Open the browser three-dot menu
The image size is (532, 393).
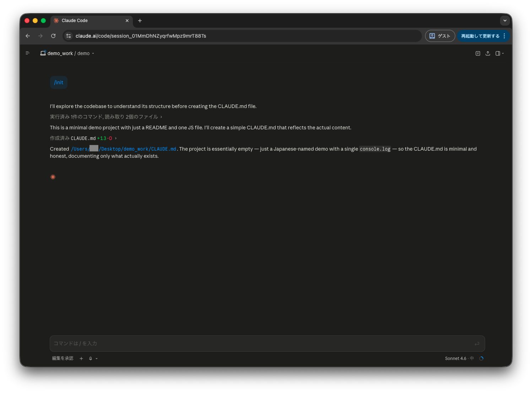(x=504, y=36)
